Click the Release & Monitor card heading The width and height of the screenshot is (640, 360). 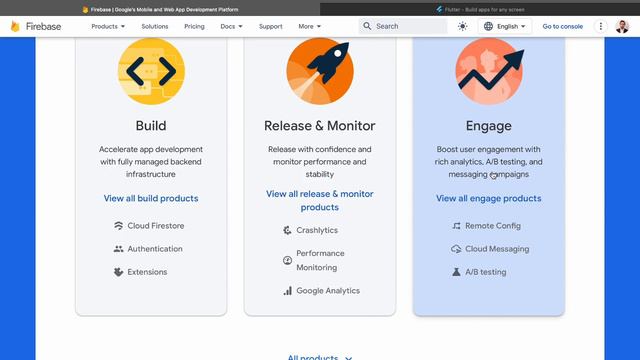(320, 126)
